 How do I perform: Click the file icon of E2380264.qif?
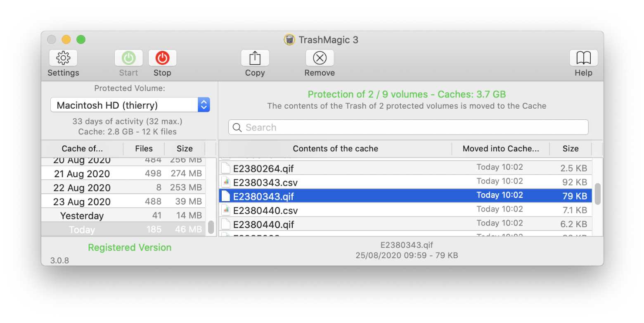(x=225, y=168)
